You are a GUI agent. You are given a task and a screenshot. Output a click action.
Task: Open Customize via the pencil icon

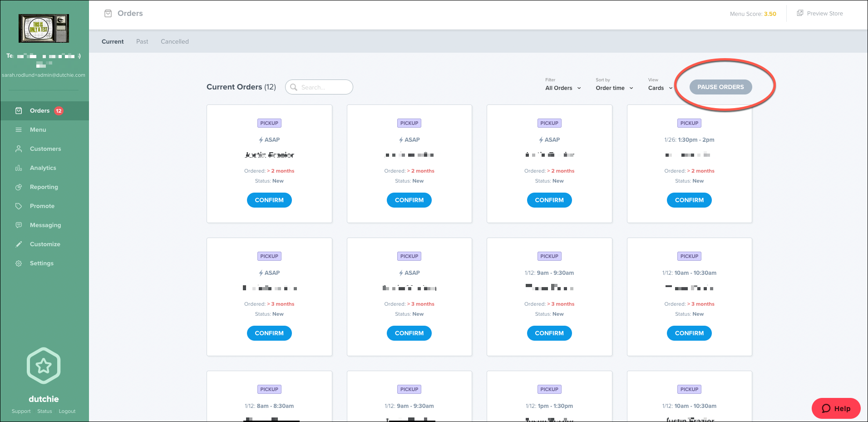(18, 244)
